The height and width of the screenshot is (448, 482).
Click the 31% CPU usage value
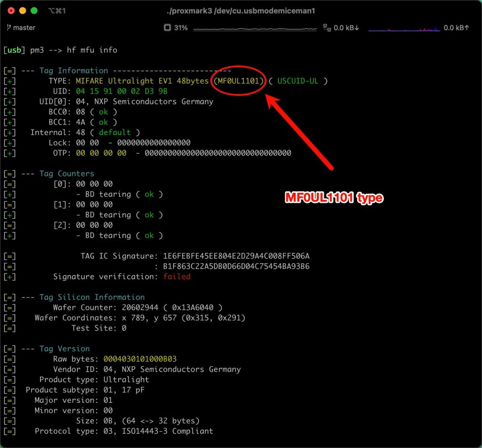point(181,28)
